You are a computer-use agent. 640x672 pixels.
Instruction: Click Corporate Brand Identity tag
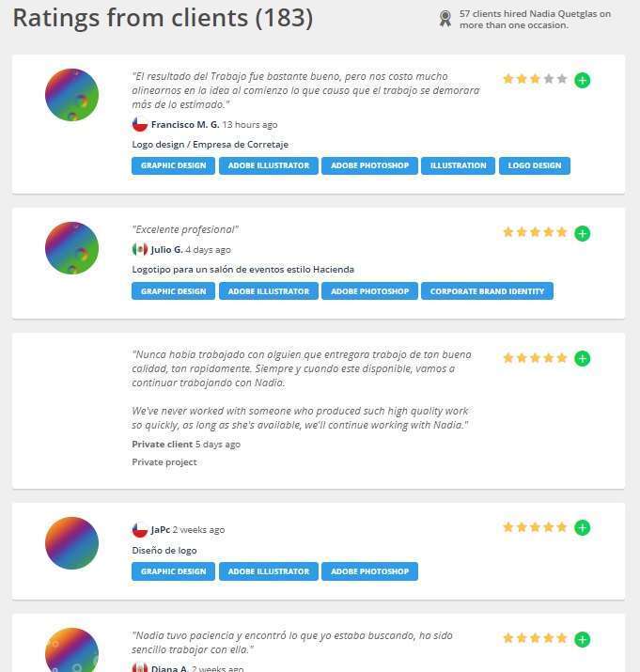click(487, 291)
